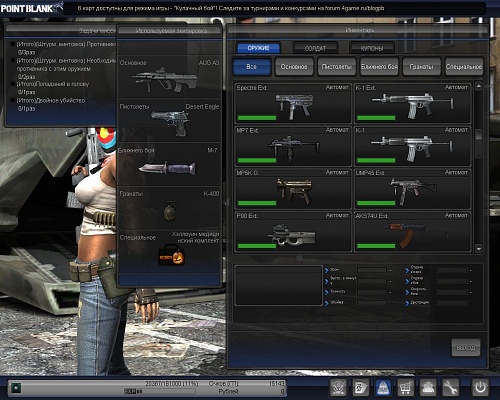Screen dimensions: 500x400
Task: Click the Spectre Ext. green durability bar
Action: pyautogui.click(x=257, y=118)
